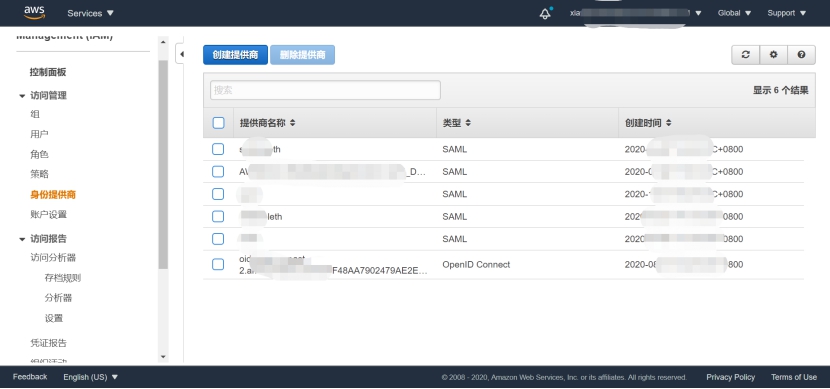830x389 pixels.
Task: Collapse the side navigation panel arrow
Action: click(181, 54)
